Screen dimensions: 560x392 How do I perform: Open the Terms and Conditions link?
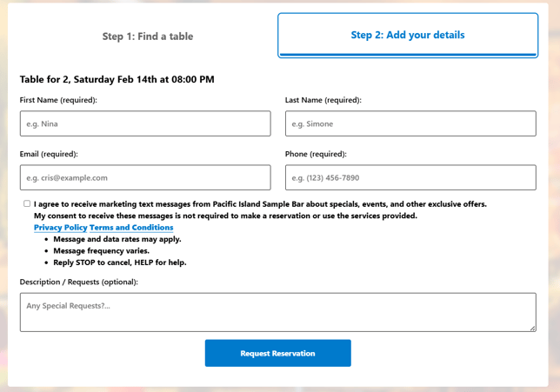(131, 228)
